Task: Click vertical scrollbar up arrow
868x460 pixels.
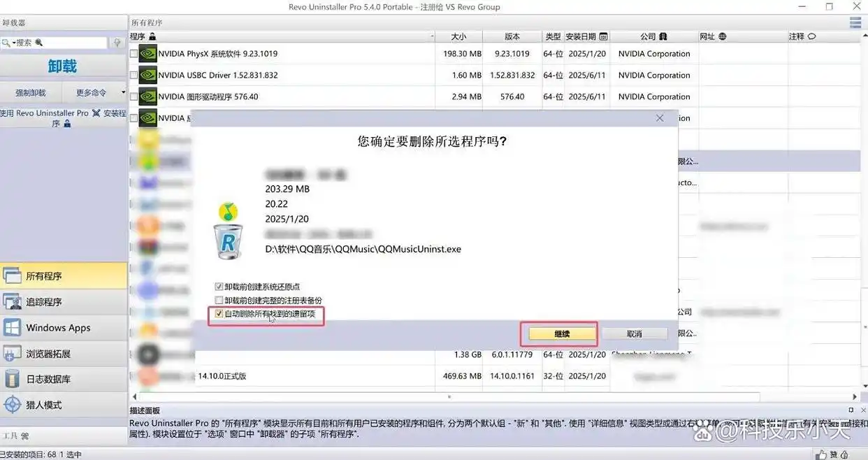Action: coord(864,36)
